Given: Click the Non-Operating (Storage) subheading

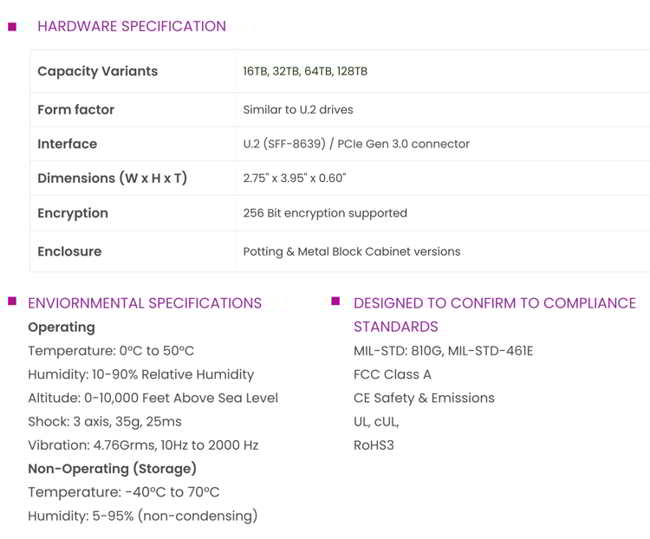Looking at the screenshot, I should pos(112,469).
